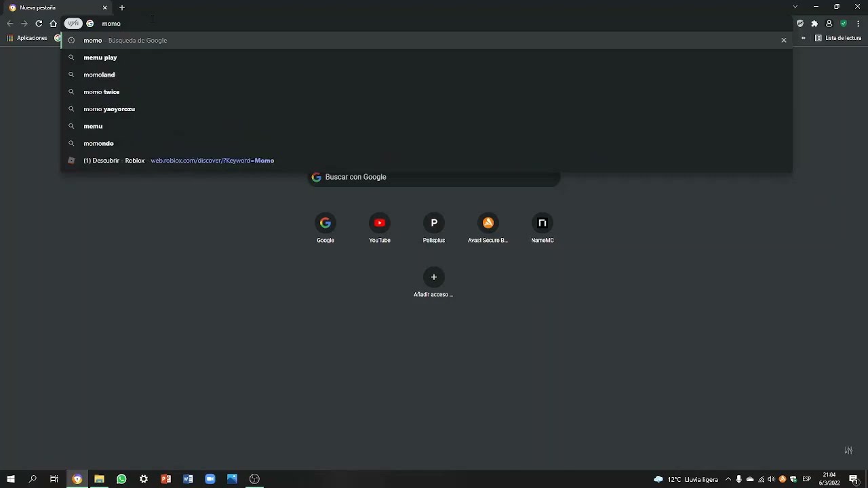Click the Avast browser taskbar icon
868x488 pixels.
(x=77, y=479)
